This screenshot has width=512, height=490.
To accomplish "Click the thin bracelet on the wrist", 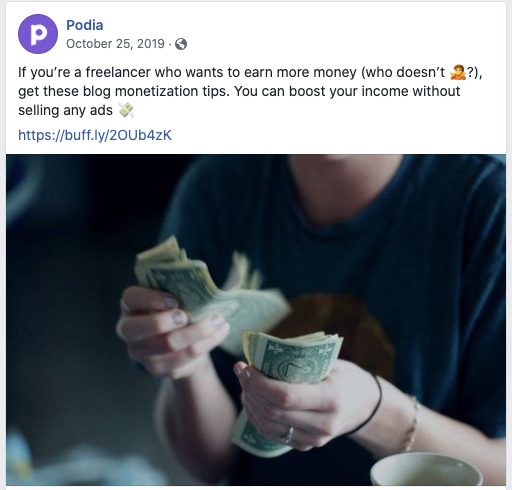I will coord(412,423).
